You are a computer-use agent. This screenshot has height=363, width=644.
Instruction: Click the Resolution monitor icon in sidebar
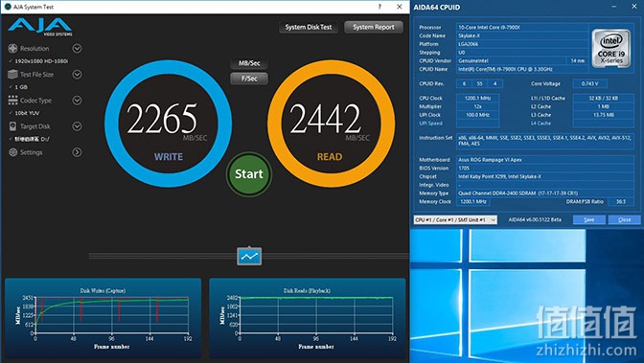(x=12, y=49)
